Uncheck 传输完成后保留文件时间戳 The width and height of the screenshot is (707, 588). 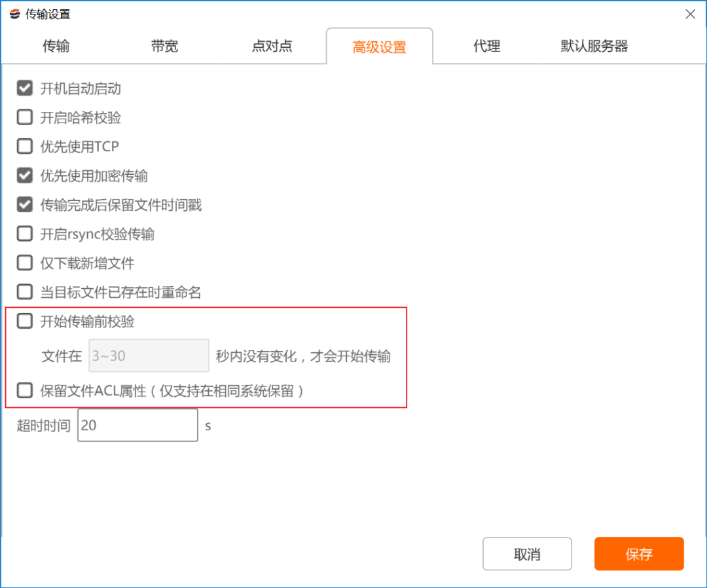coord(24,204)
